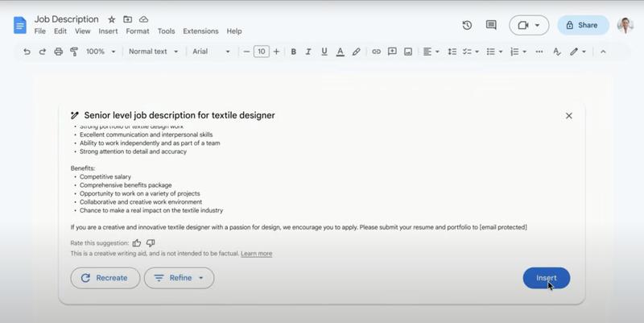Click the undo arrow icon
The width and height of the screenshot is (644, 323).
[27, 52]
